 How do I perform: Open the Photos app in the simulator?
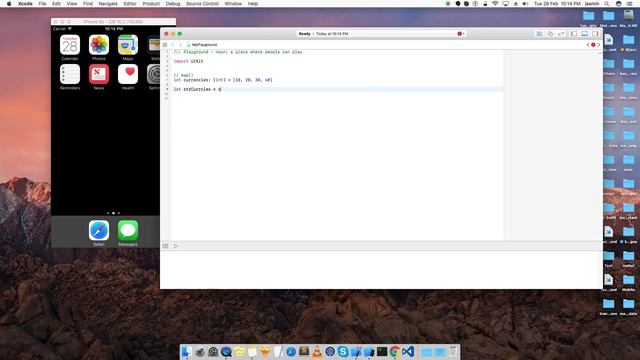[x=99, y=45]
